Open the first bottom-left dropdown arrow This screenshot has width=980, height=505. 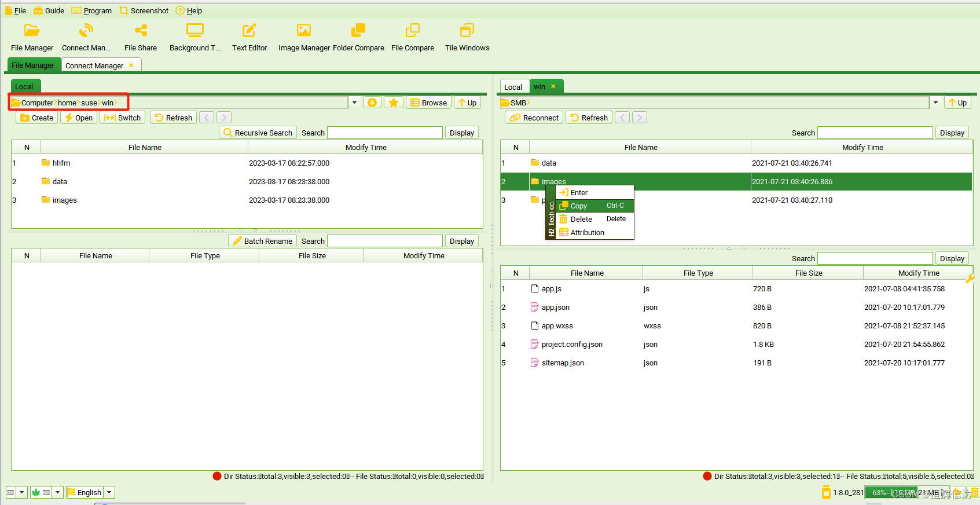tap(22, 492)
